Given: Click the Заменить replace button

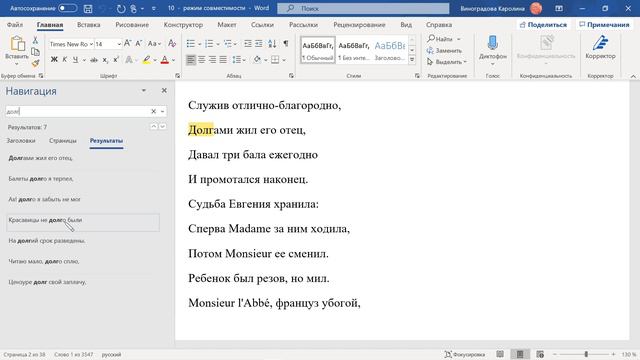Looking at the screenshot, I should (x=444, y=51).
